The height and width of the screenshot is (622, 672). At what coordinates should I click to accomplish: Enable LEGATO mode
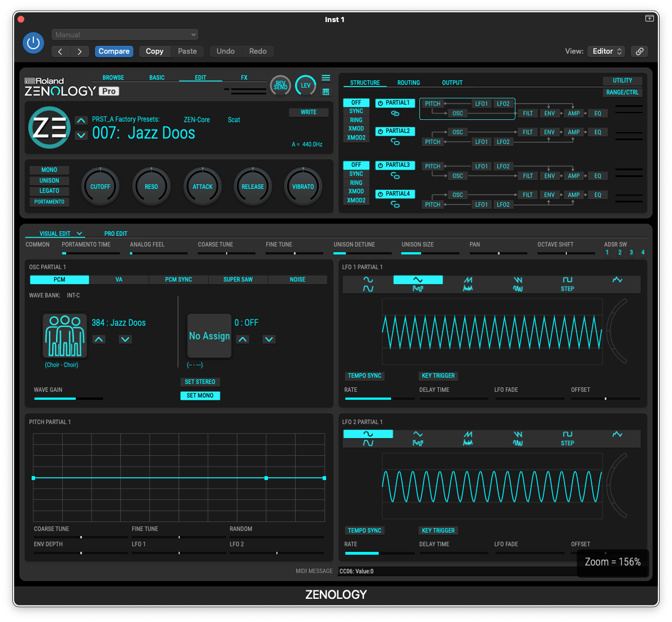pyautogui.click(x=49, y=191)
